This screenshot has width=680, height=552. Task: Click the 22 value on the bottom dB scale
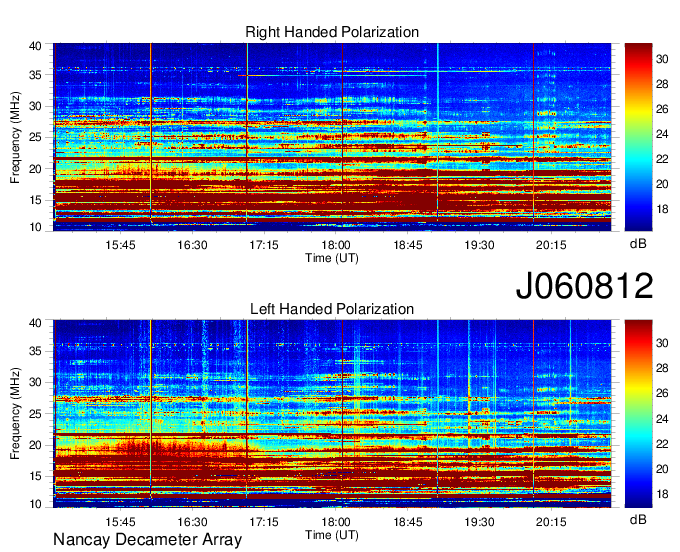point(662,444)
